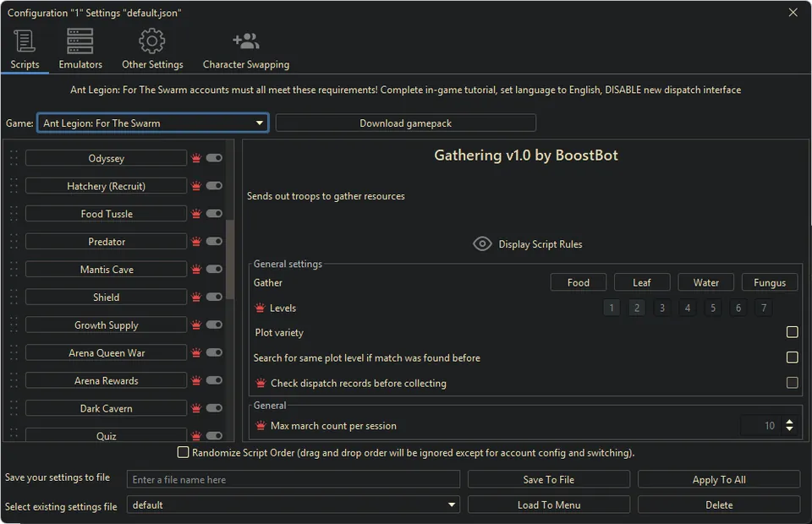Click the crown icon beside Mantis Cave
The image size is (812, 524).
[x=196, y=269]
